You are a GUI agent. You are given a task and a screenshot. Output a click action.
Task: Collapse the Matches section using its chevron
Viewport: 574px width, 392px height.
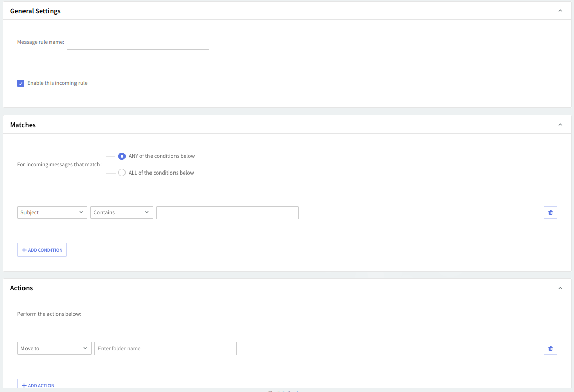point(560,125)
